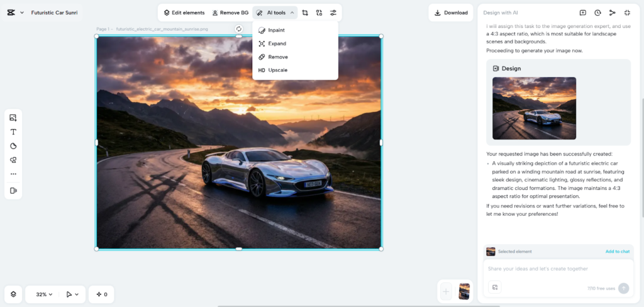Select the crop tool icon
Screen dimensions: 644x307
[305, 13]
